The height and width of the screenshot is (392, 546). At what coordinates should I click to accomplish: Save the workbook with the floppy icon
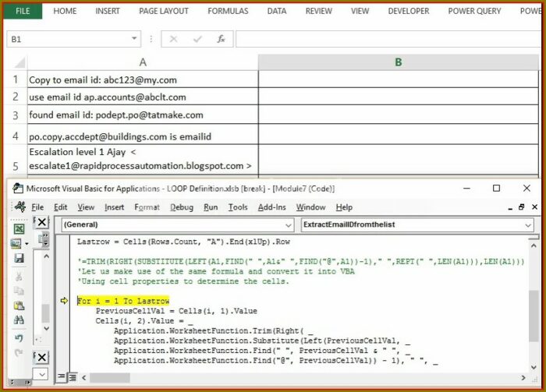(x=19, y=258)
